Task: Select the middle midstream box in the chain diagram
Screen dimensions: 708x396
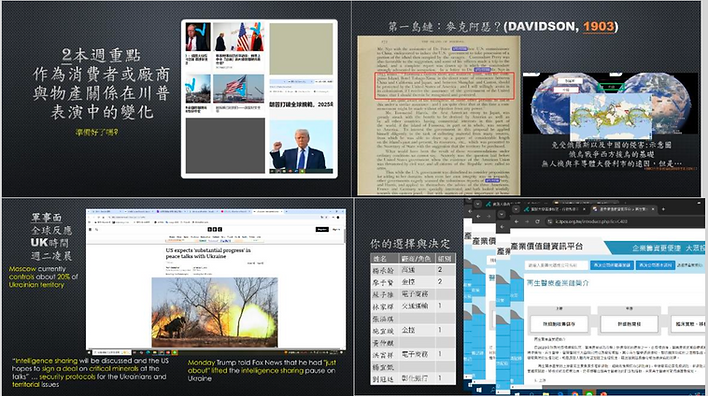Action: (629, 324)
